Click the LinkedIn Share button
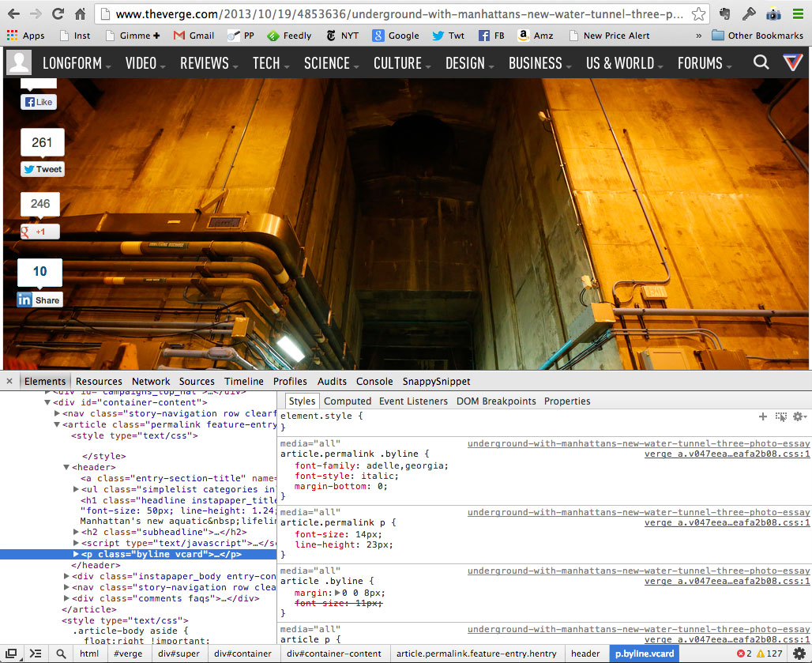 pos(39,300)
